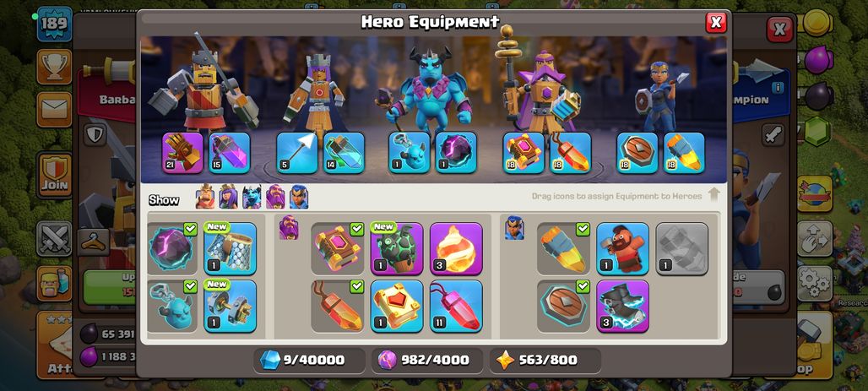Select the Giant Gauntlet equipment level 21

182,152
